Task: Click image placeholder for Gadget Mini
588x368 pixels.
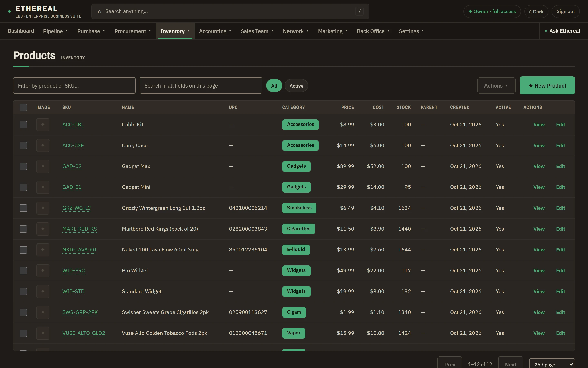Action: pyautogui.click(x=43, y=187)
